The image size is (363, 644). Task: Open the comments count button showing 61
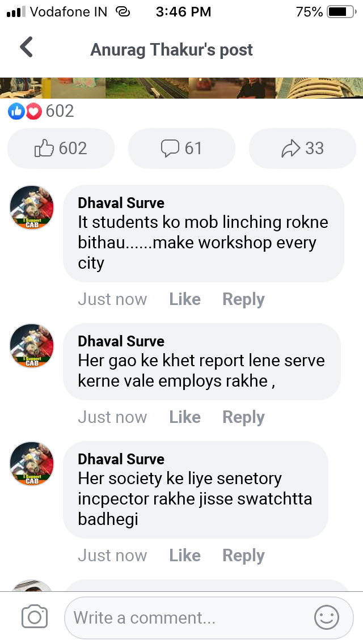(x=181, y=149)
